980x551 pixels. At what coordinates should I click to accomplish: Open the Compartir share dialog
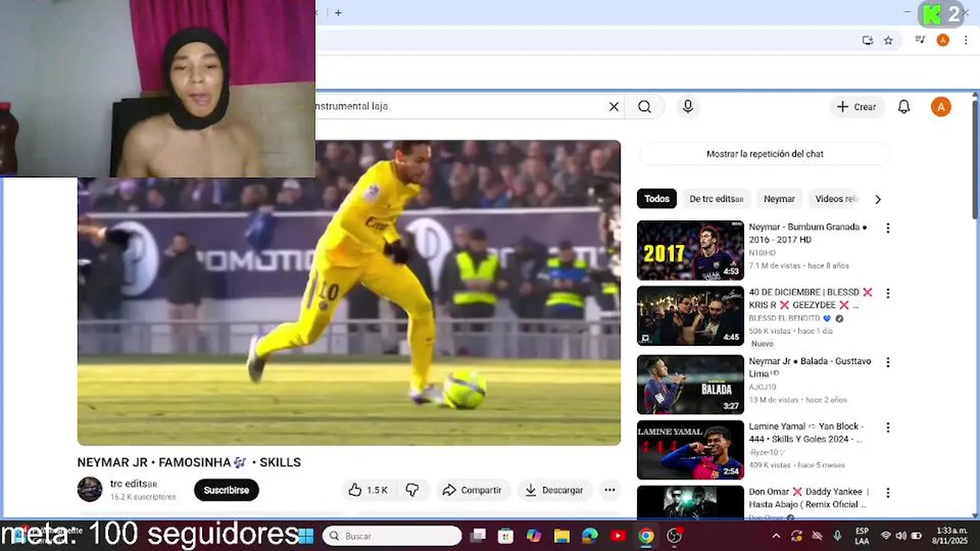point(472,490)
